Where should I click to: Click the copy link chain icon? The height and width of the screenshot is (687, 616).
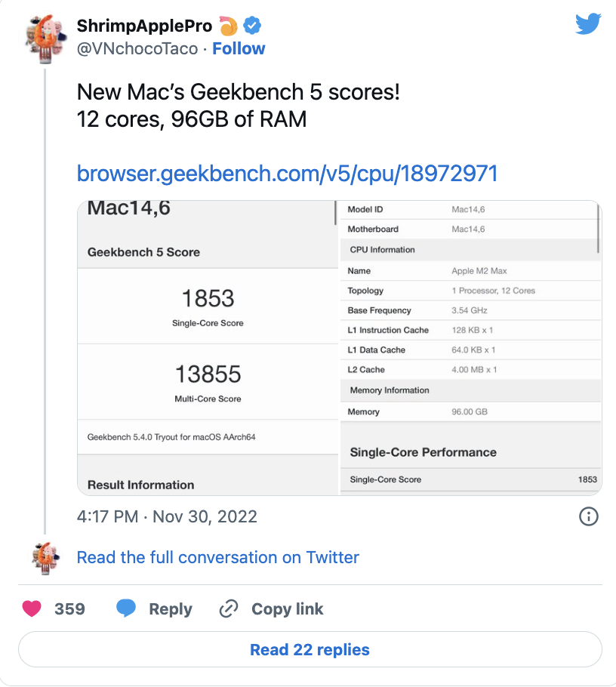[x=228, y=609]
